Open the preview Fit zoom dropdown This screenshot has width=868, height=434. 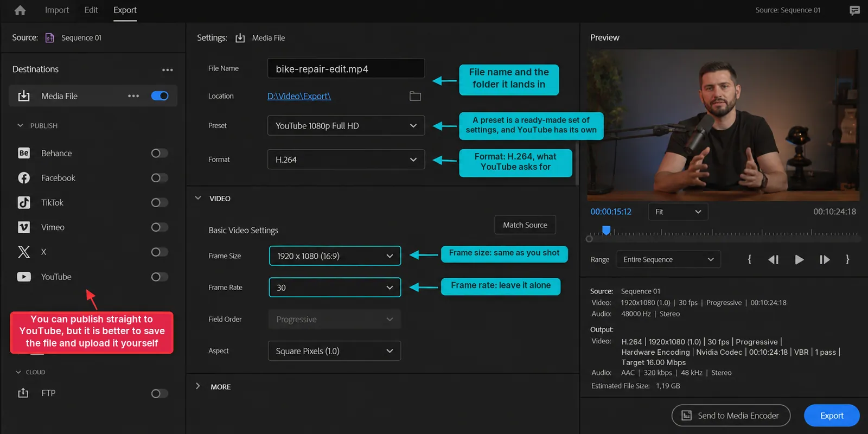tap(678, 212)
